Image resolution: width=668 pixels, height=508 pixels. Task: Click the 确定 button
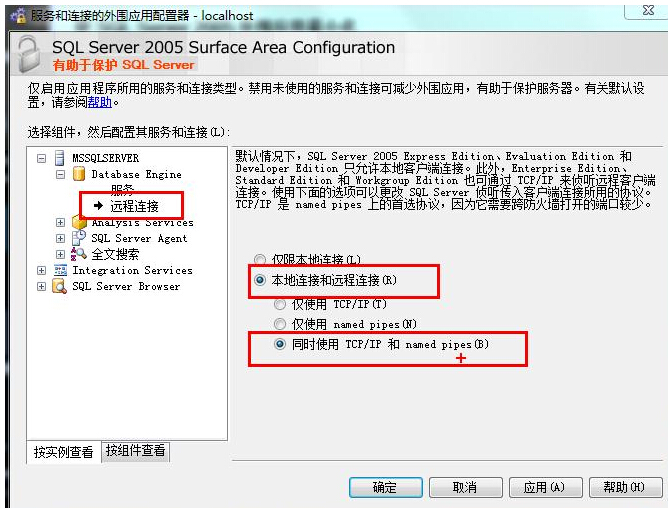[x=386, y=487]
